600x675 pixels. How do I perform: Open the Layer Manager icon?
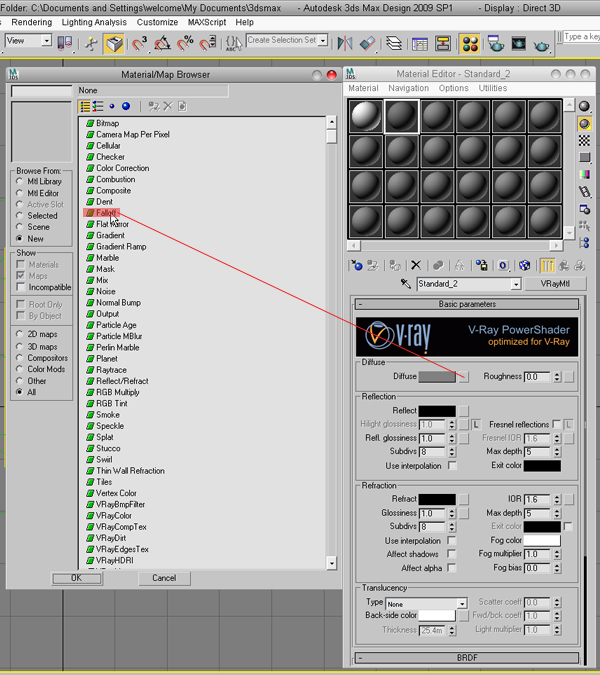click(394, 43)
